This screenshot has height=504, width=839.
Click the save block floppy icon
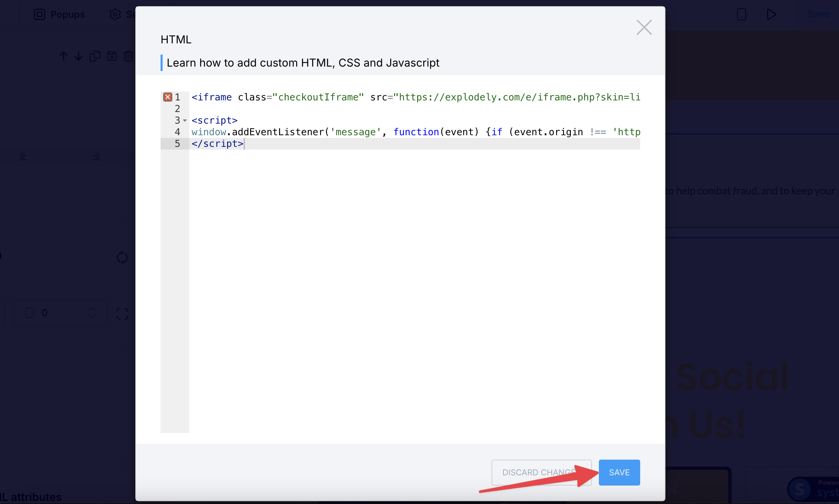point(112,56)
